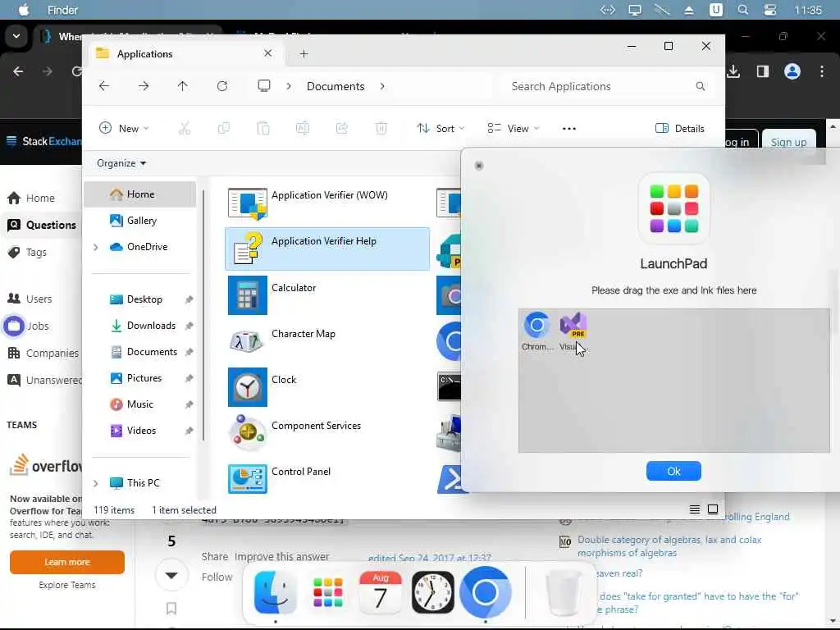
Task: Open Launchpad from the dock
Action: 328,592
